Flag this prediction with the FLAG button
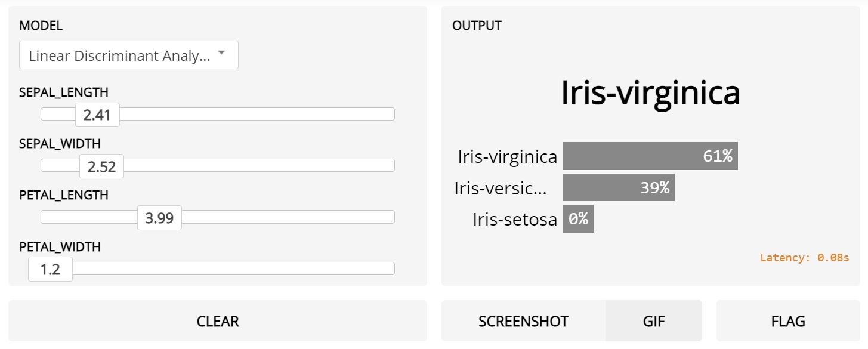868x349 pixels. click(x=788, y=321)
